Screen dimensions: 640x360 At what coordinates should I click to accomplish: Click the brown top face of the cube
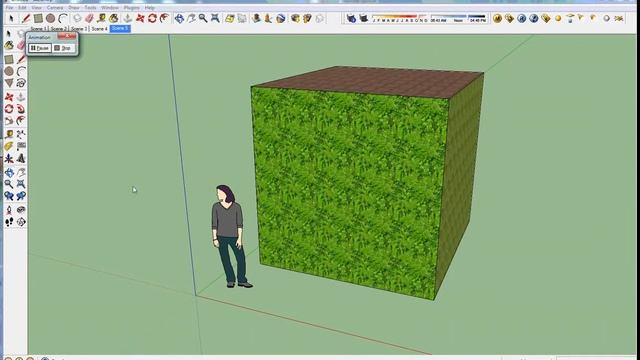(369, 82)
